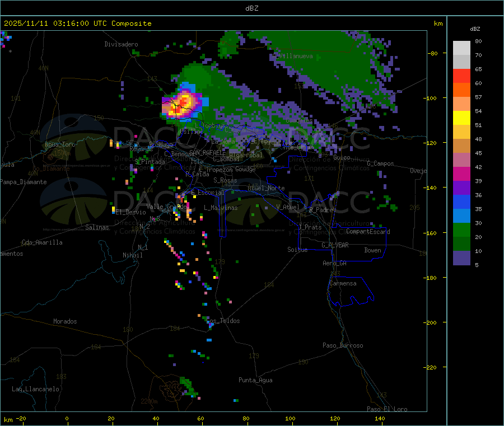Click the Nihuil map label
This screenshot has width=504, height=426.
pyautogui.click(x=133, y=255)
